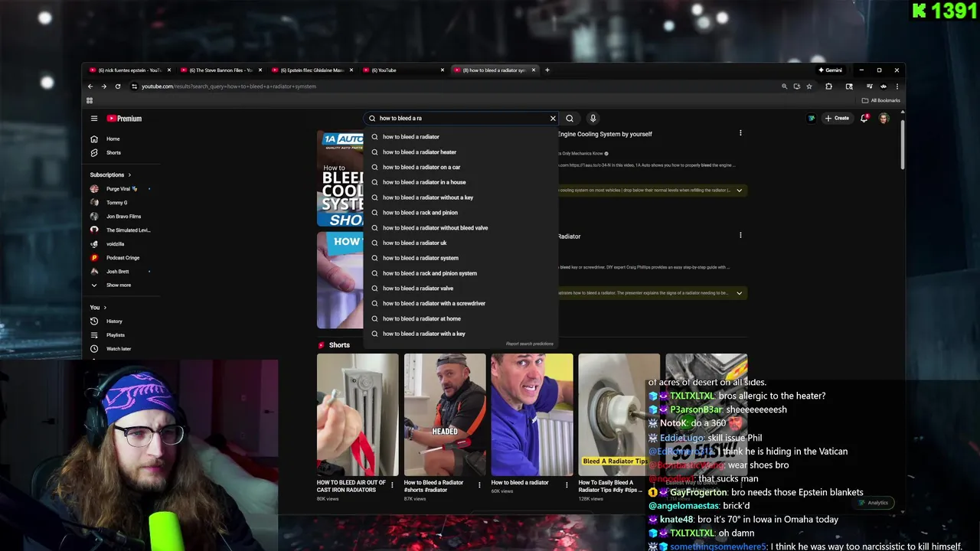The height and width of the screenshot is (551, 980).
Task: Open the second result's three-dot options
Action: pos(740,236)
